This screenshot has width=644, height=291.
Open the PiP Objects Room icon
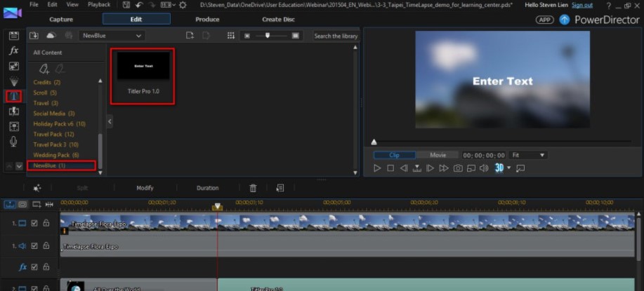pos(14,66)
